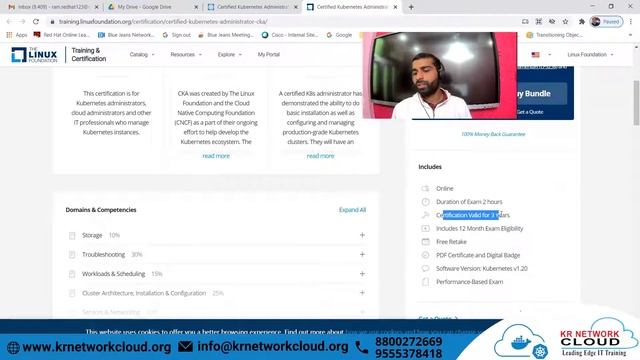The width and height of the screenshot is (640, 360).
Task: Open the Resources dropdown menu
Action: [186, 54]
